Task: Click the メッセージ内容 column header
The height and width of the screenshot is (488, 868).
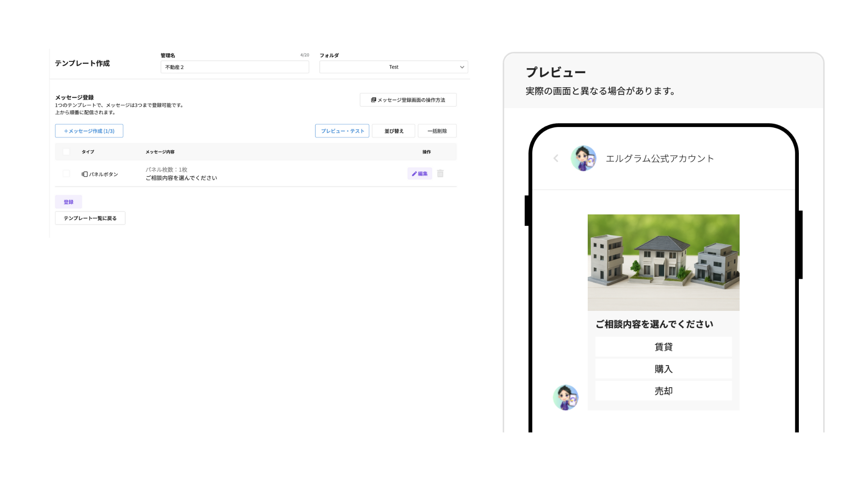Action: click(160, 152)
